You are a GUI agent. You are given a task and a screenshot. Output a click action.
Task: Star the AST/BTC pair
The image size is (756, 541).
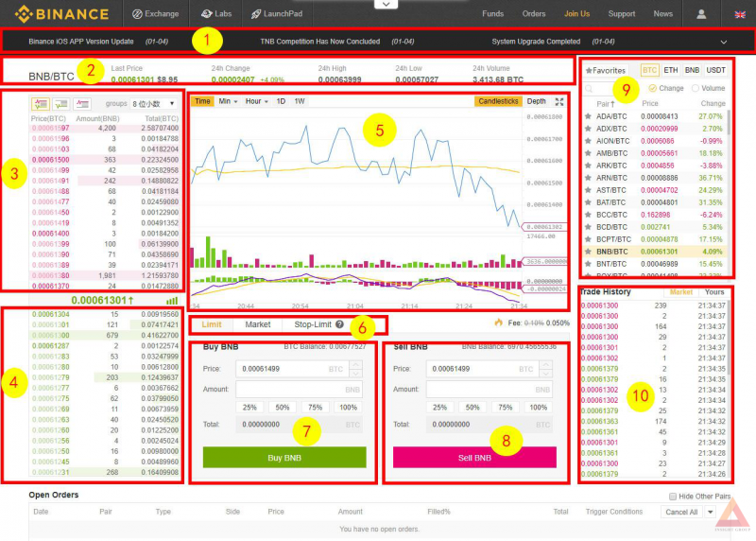(588, 190)
